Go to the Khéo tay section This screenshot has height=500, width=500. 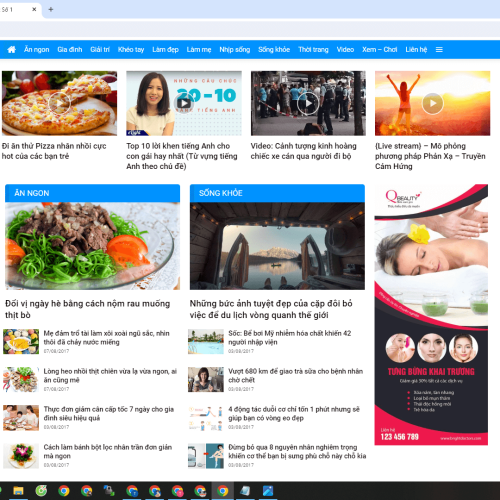pos(131,50)
